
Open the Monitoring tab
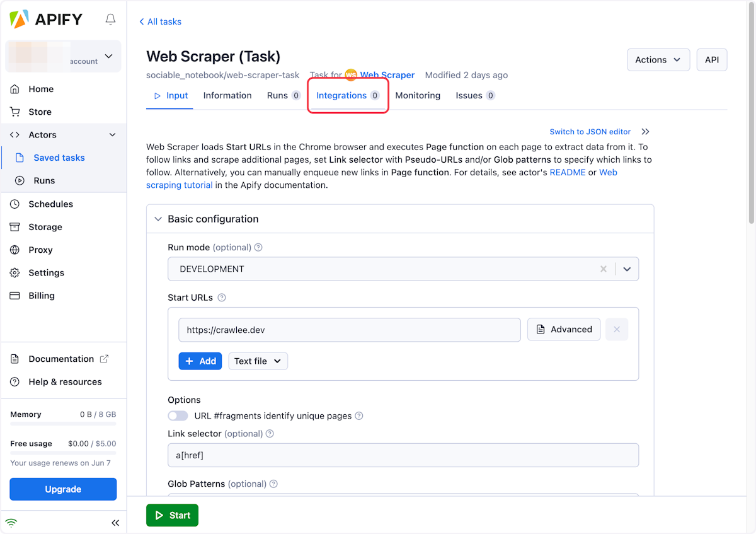418,96
